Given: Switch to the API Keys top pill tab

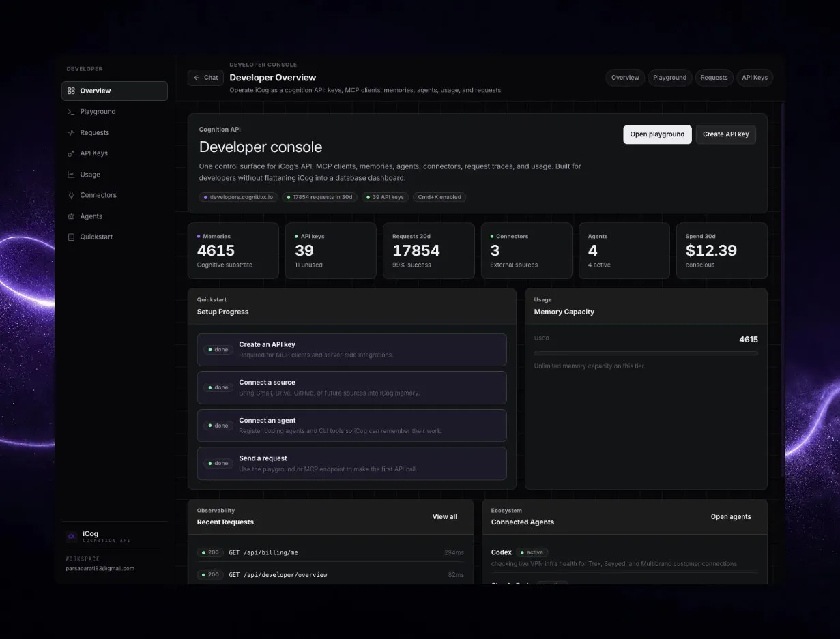Looking at the screenshot, I should [x=755, y=78].
